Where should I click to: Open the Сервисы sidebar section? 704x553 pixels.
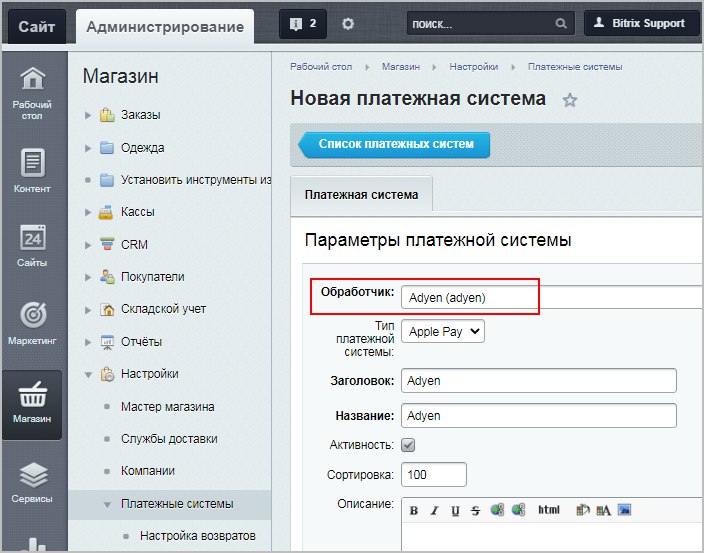pos(32,482)
